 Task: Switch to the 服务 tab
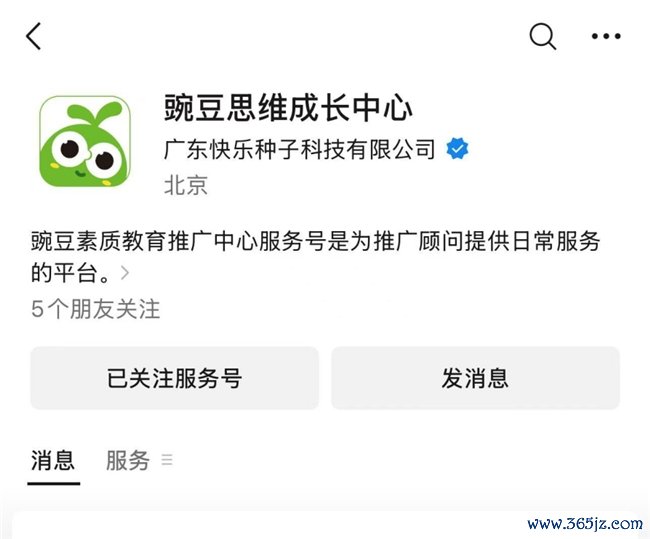tap(128, 460)
